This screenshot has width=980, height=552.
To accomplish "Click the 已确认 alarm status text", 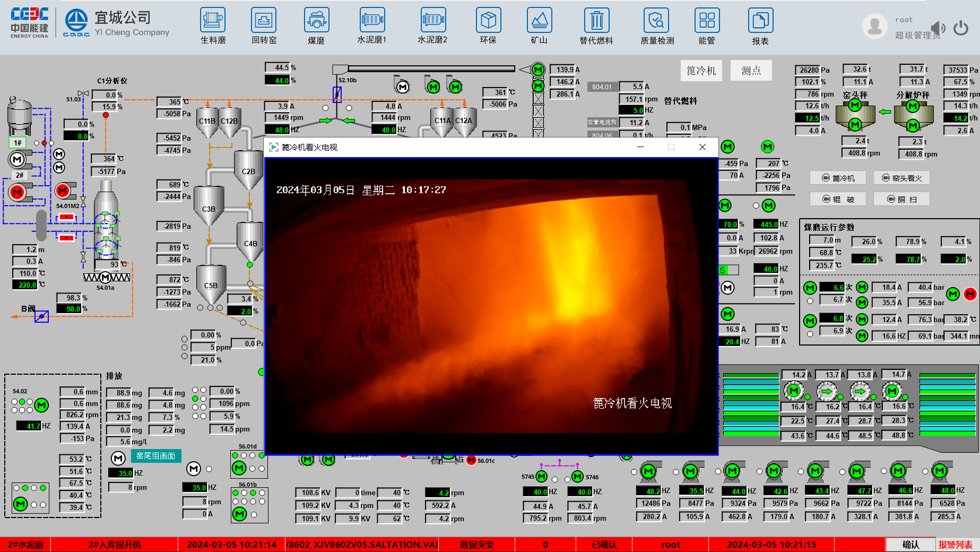I will (604, 545).
